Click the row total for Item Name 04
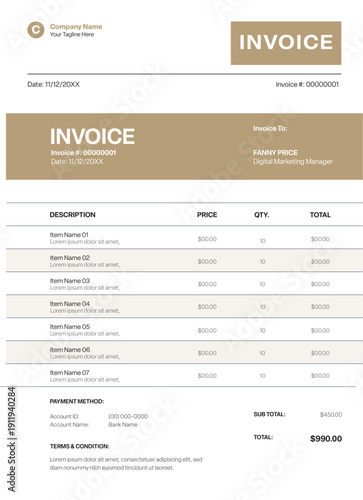Viewport: 363px width, 500px height. pos(320,307)
